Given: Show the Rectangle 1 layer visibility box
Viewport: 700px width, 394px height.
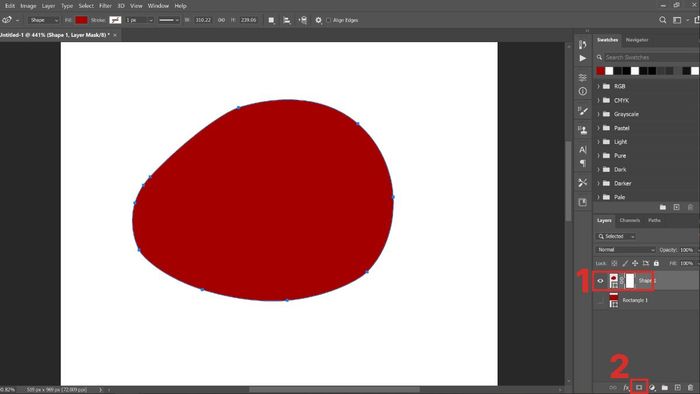Looking at the screenshot, I should click(x=600, y=301).
